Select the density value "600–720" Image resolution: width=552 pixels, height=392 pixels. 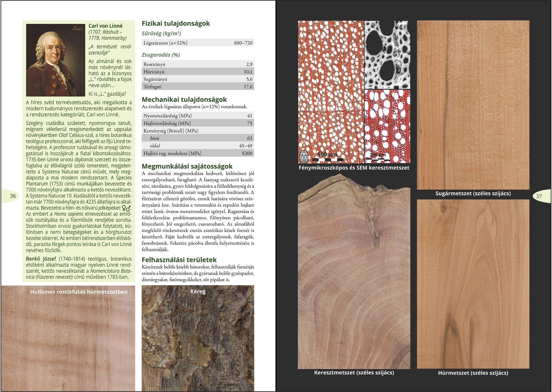(243, 43)
